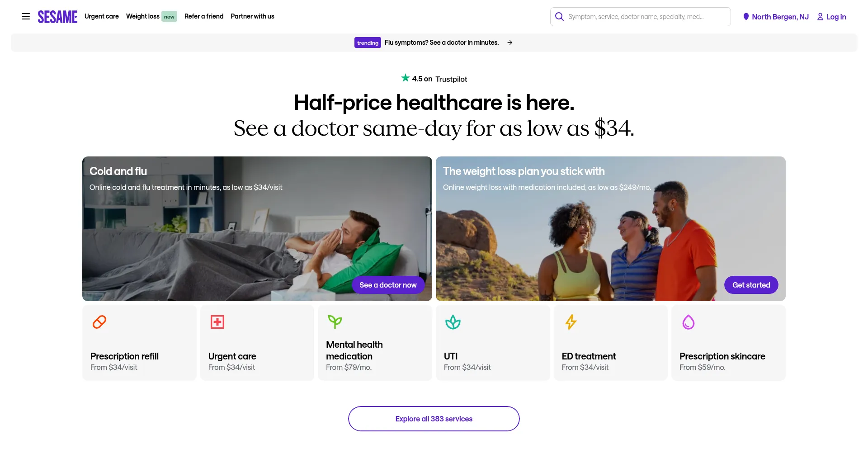Viewport: 868px width, 449px height.
Task: Click the search magnifier icon
Action: 559,17
